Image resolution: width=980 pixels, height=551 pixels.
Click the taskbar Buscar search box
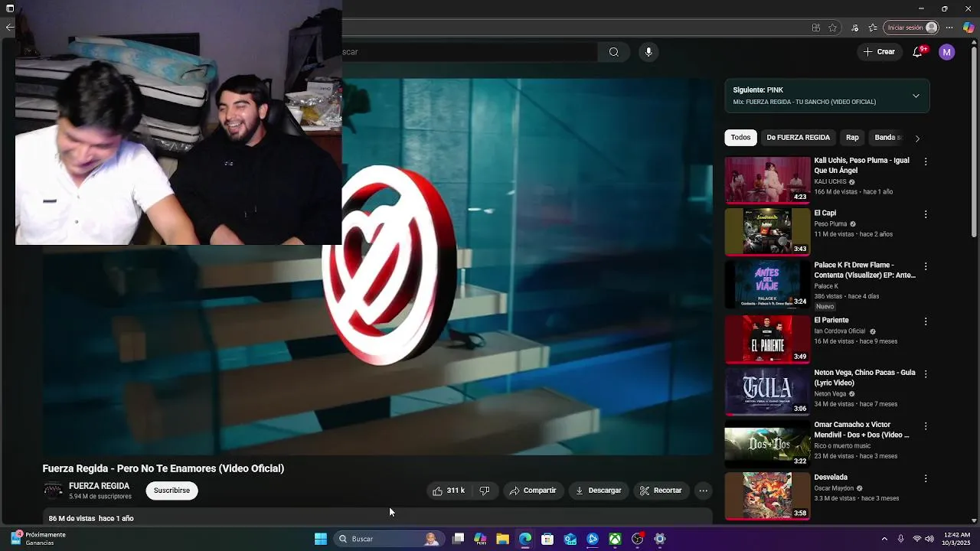(389, 539)
